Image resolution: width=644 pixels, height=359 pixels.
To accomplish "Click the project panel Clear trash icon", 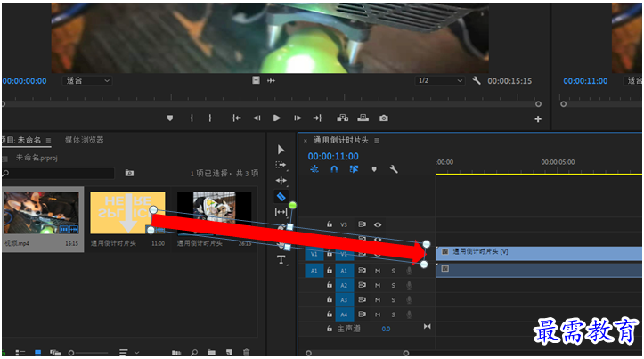I will pyautogui.click(x=247, y=353).
